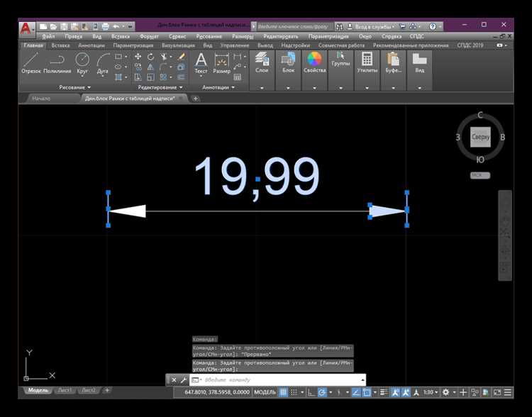Image resolution: width=532 pixels, height=417 pixels.
Task: Select the Полилиния tool
Action: (x=57, y=63)
